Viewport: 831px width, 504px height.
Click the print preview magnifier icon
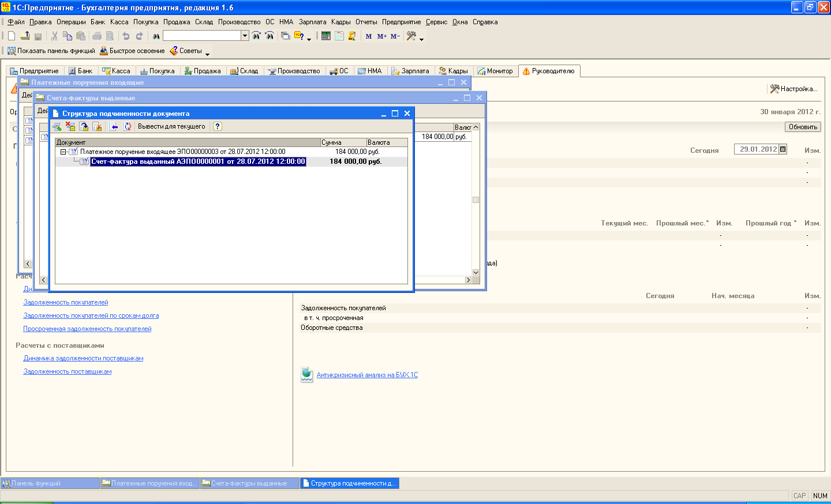coord(110,36)
